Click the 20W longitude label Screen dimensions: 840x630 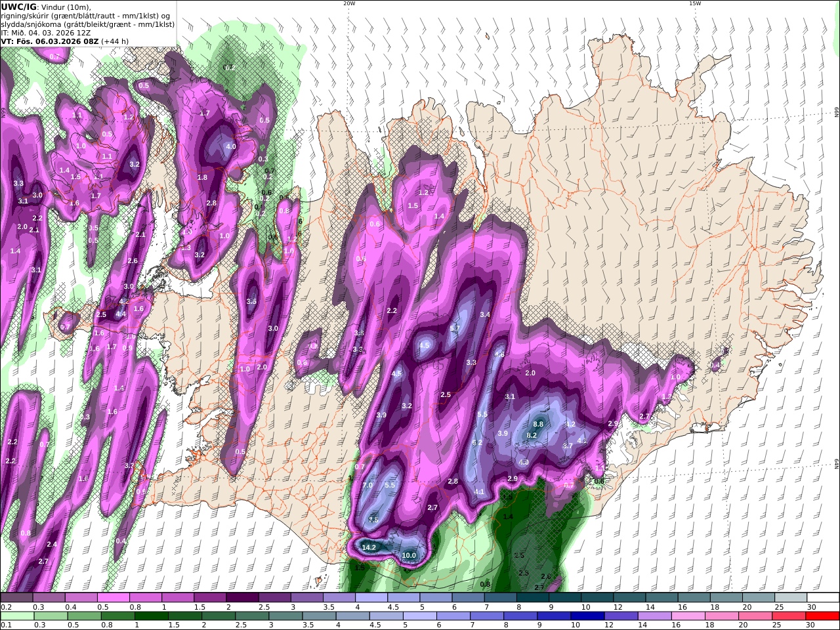tap(349, 3)
